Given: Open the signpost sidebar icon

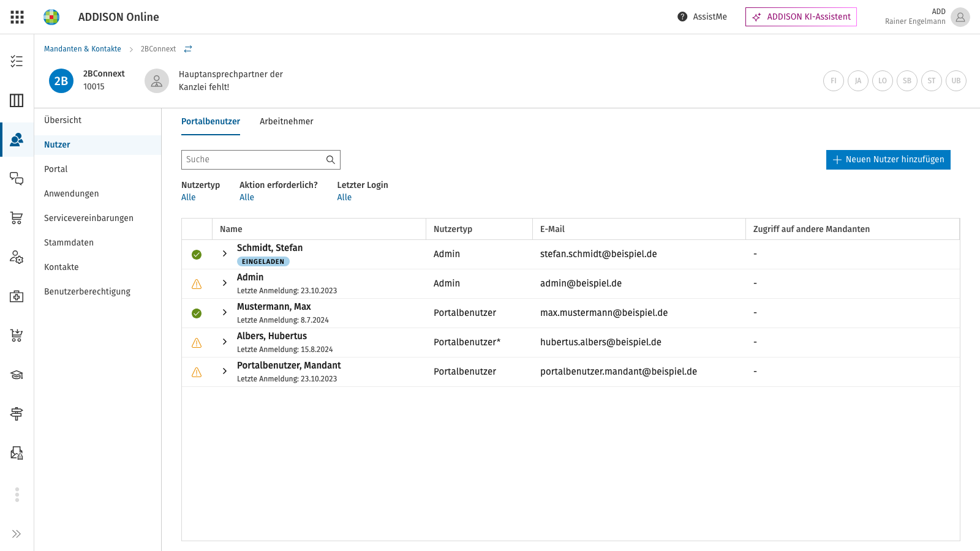Looking at the screenshot, I should point(17,414).
